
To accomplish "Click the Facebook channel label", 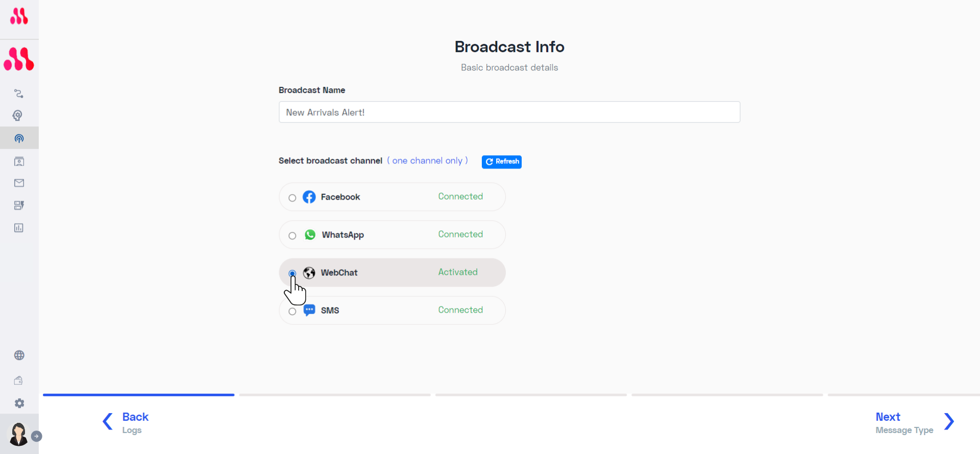I will pos(340,197).
